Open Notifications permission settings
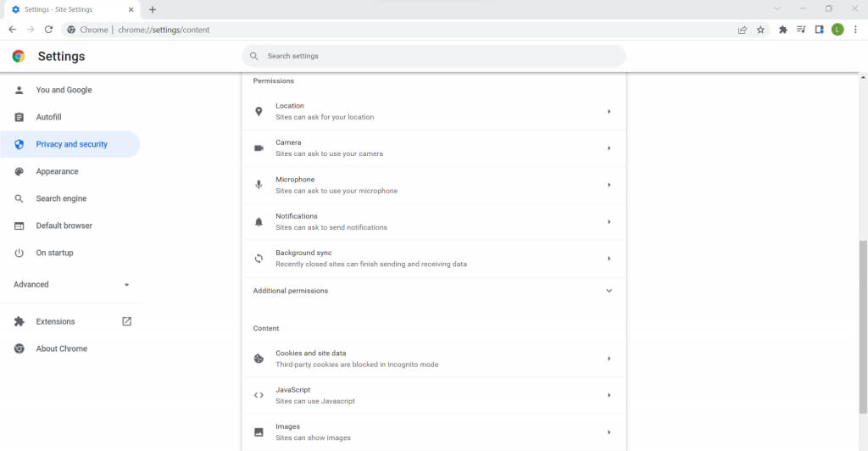 [433, 221]
